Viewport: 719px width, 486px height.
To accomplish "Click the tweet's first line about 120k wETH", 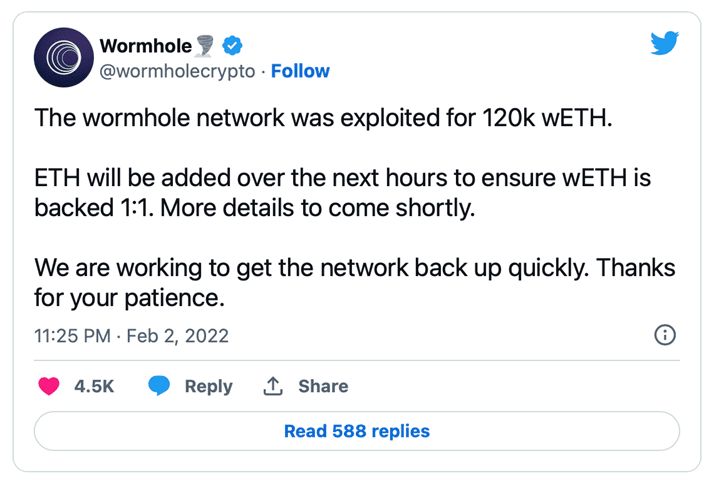I will click(x=323, y=117).
